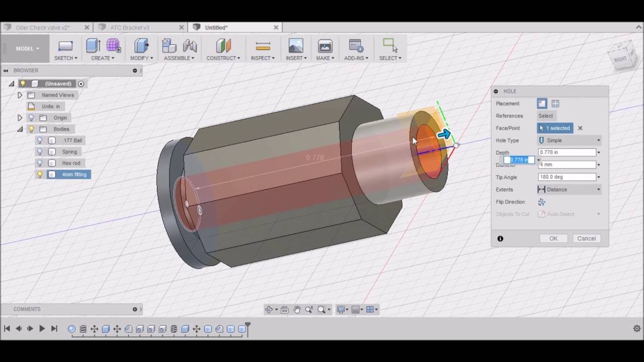
Task: Choose the multiple-holes placement icon
Action: 555,104
